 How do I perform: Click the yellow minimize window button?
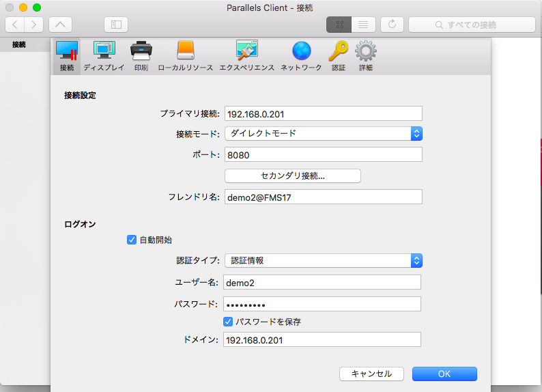tap(23, 8)
